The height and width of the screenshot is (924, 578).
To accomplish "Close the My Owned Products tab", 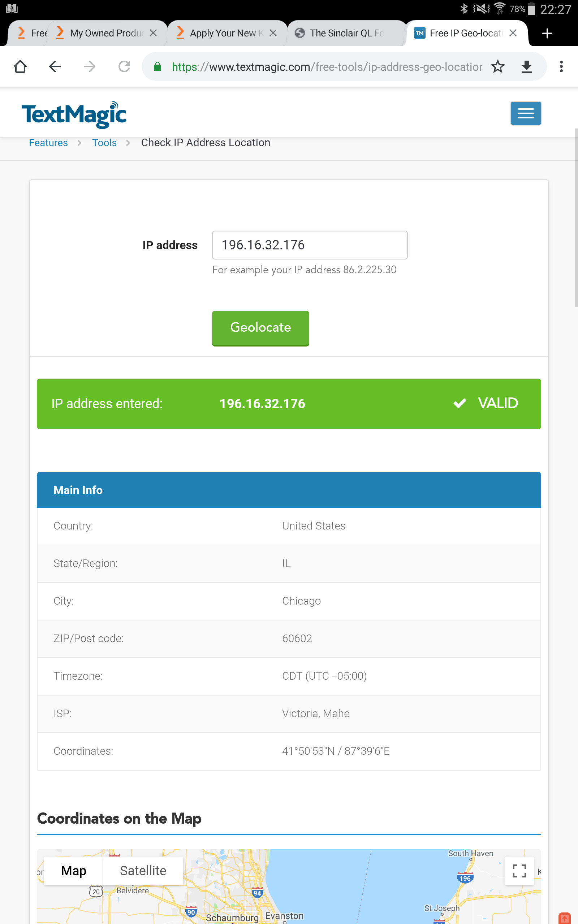I will click(153, 33).
